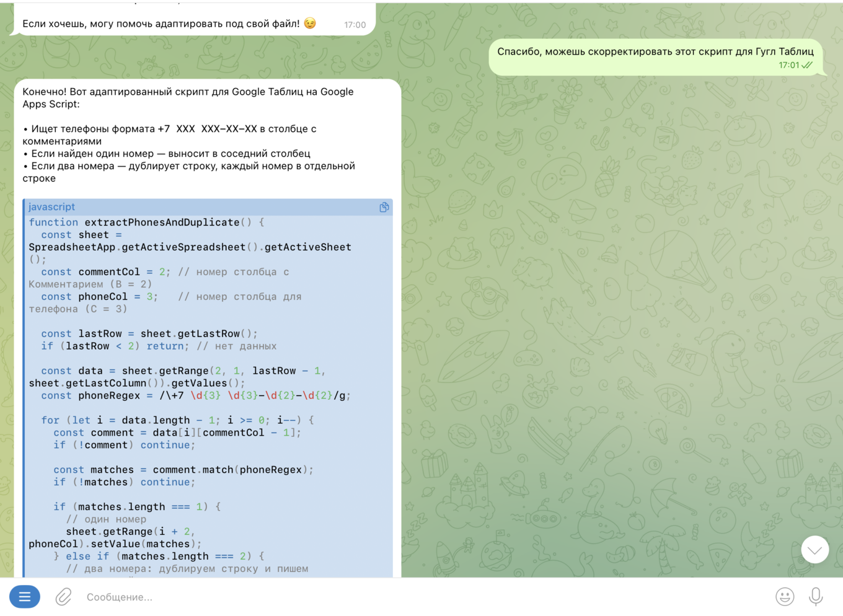Click code comment '// один номер'

[x=106, y=520]
